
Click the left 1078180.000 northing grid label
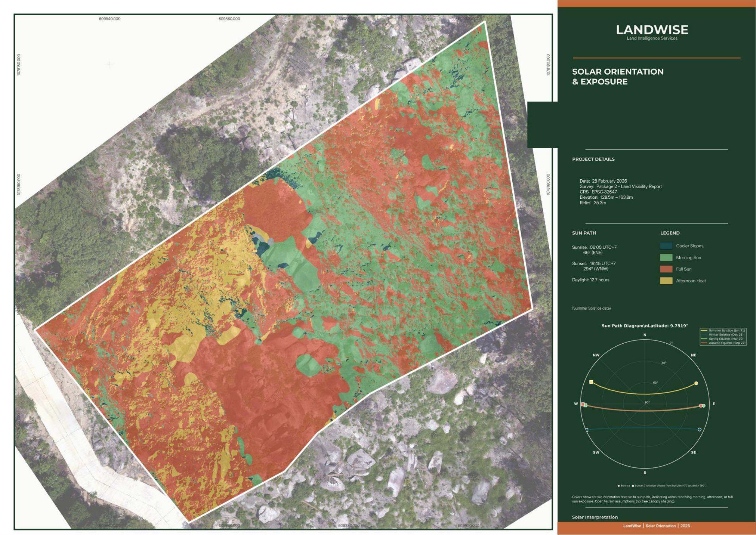(19, 65)
